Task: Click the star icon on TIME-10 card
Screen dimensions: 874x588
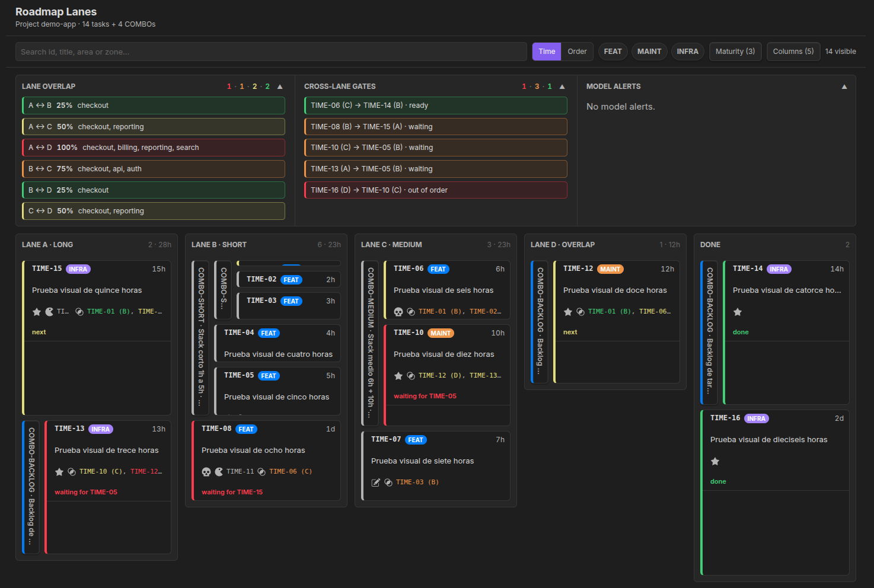Action: coord(398,376)
